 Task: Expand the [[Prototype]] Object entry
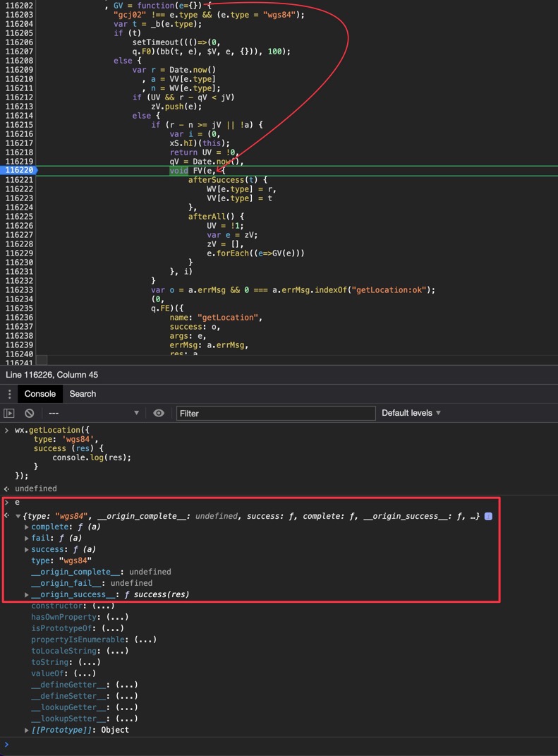pos(27,730)
